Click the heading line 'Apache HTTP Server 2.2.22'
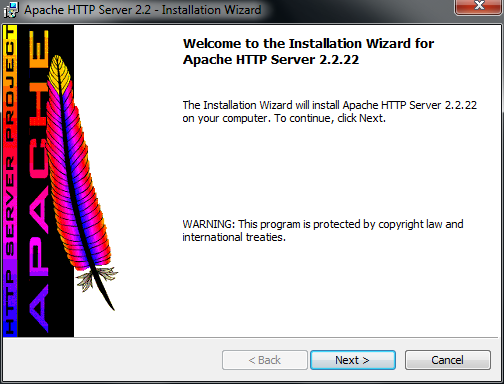504x384 pixels. (271, 60)
